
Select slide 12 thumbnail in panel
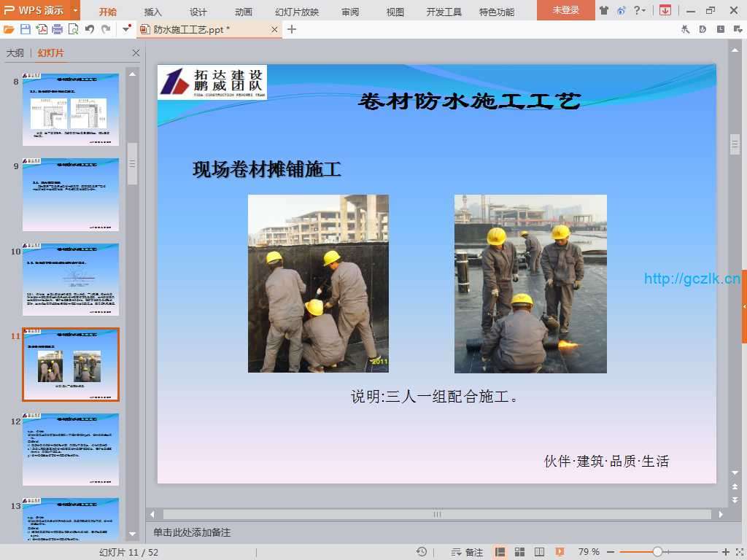71,449
